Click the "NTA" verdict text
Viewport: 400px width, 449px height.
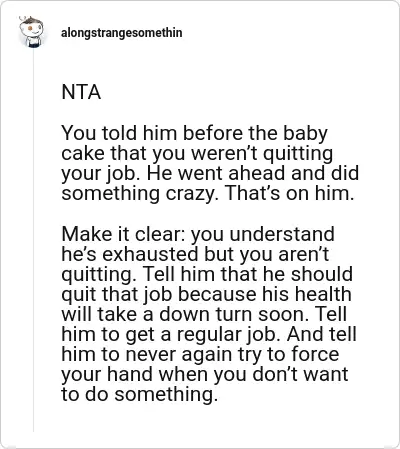point(81,92)
